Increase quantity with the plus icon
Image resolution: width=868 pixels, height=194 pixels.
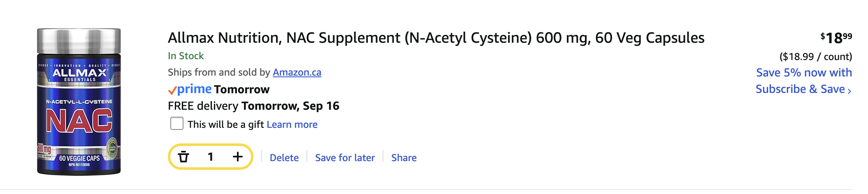pos(238,157)
